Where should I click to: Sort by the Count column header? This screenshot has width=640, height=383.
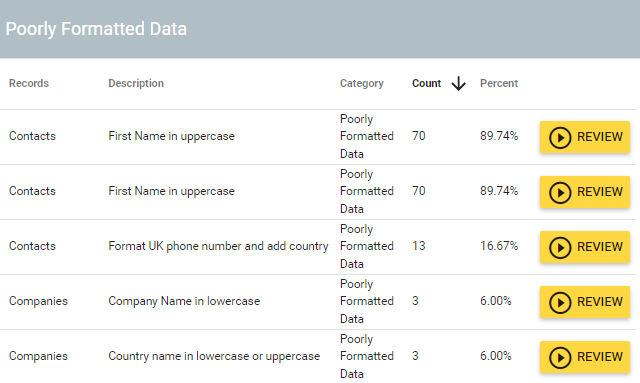pyautogui.click(x=426, y=83)
